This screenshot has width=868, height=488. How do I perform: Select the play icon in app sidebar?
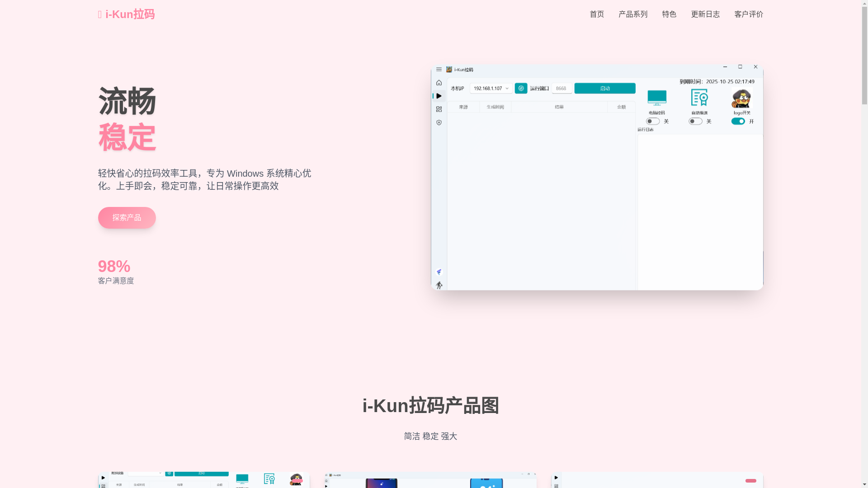coord(439,96)
